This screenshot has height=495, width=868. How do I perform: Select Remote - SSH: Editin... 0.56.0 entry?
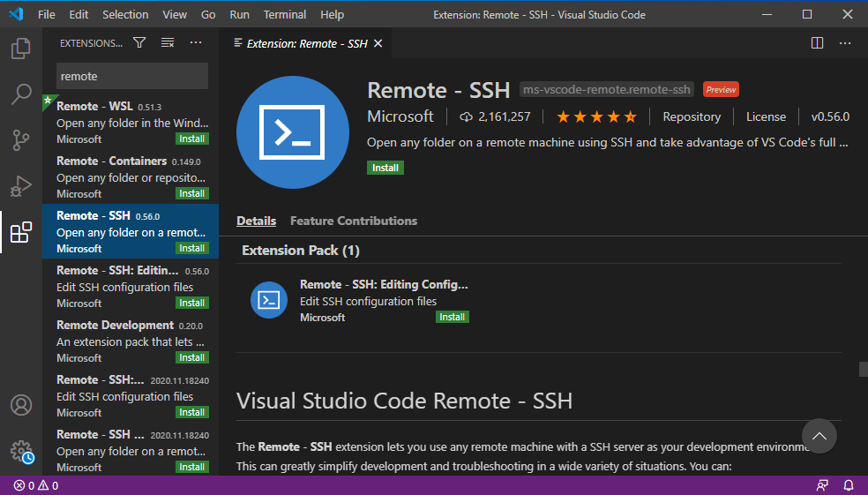click(131, 286)
